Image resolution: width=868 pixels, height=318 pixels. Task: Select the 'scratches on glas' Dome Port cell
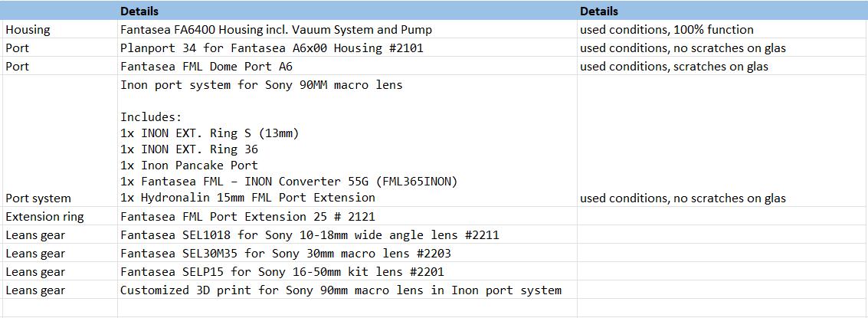(722, 67)
